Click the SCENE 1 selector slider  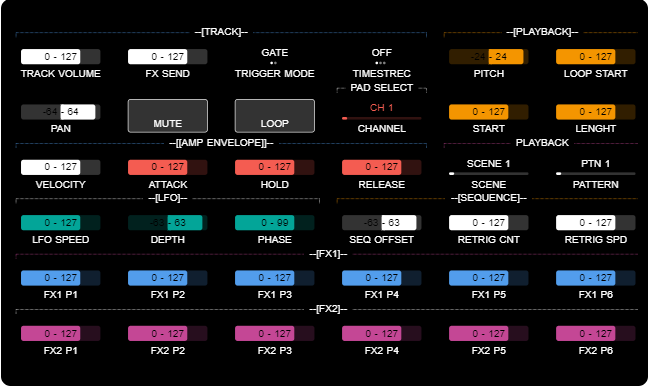click(x=488, y=167)
